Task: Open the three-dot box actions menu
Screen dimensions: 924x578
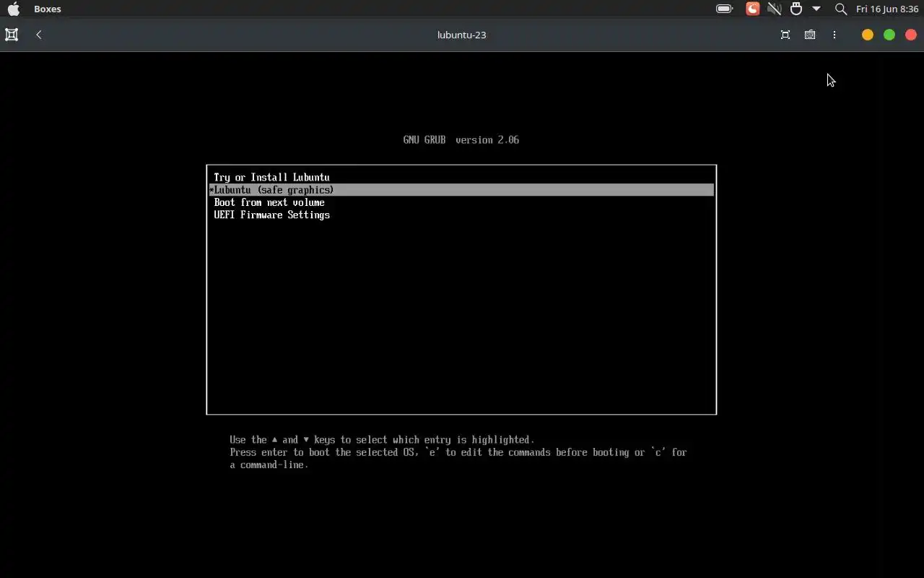Action: [834, 35]
